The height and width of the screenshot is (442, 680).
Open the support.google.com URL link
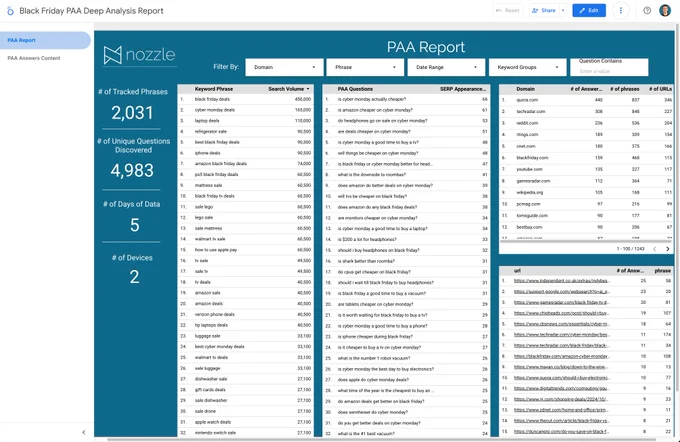562,291
